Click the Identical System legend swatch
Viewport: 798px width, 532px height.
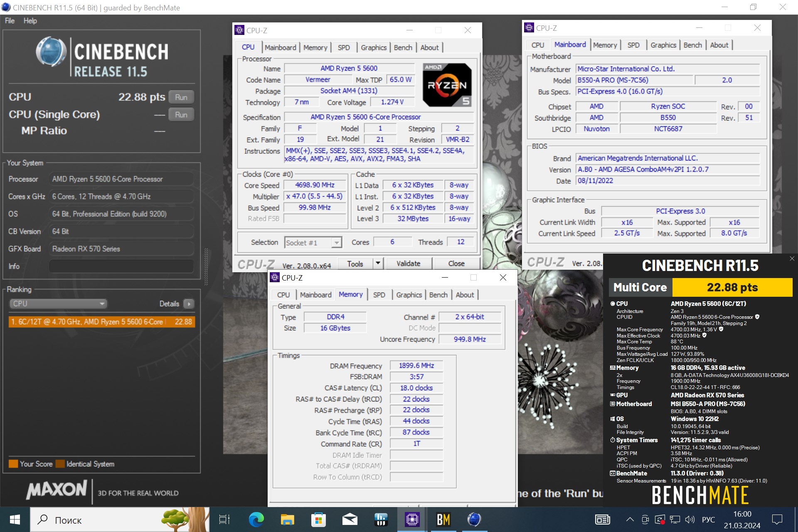point(60,464)
